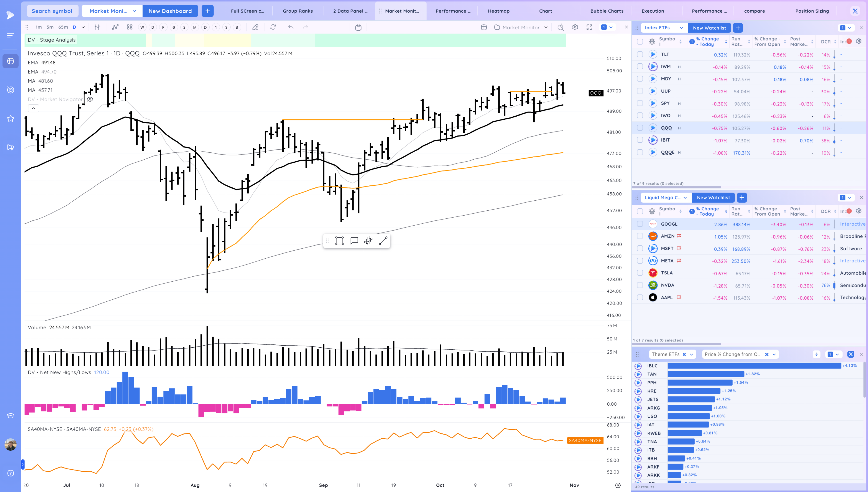The image size is (868, 492).
Task: Check the TLT row checkbox
Action: [640, 54]
